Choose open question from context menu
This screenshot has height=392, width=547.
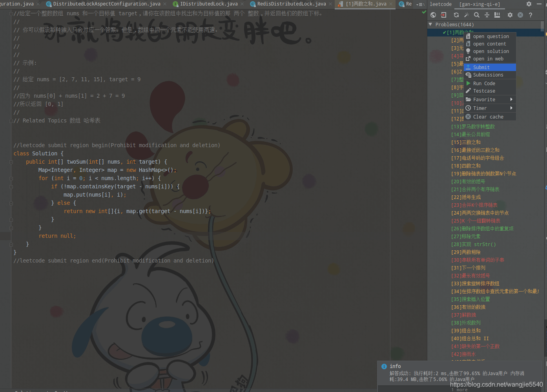coord(490,36)
